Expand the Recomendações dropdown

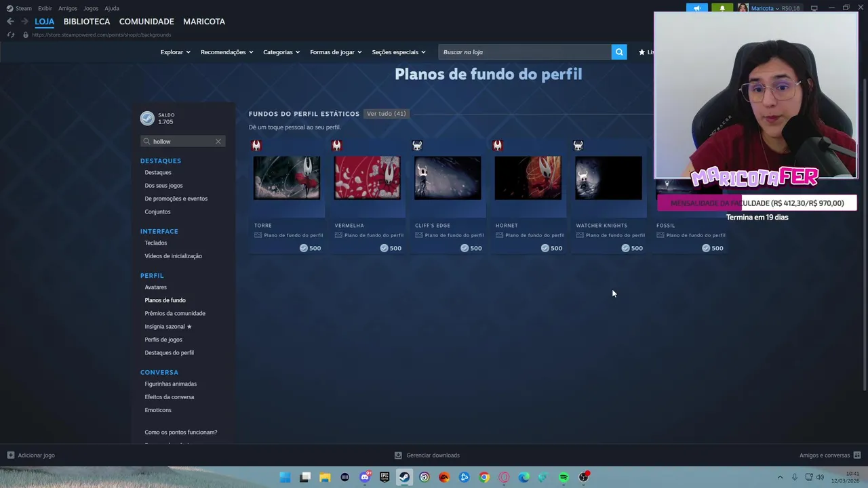pos(226,52)
